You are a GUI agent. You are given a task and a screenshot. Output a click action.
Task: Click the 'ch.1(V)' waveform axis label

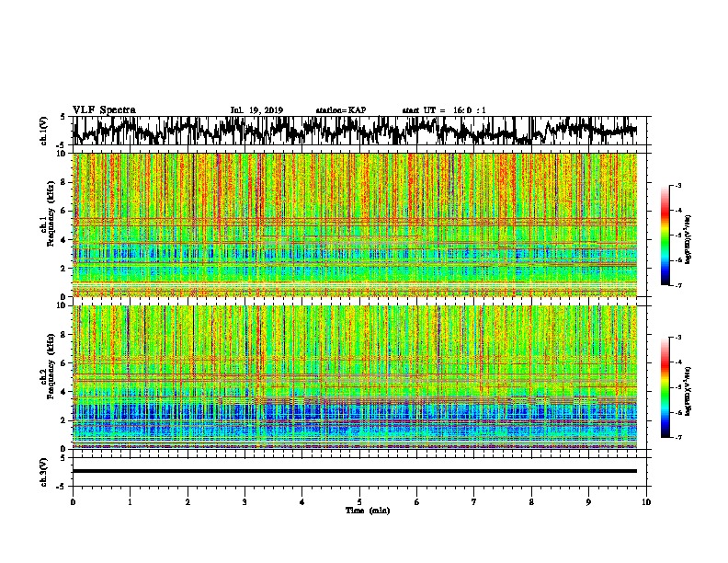coord(44,131)
